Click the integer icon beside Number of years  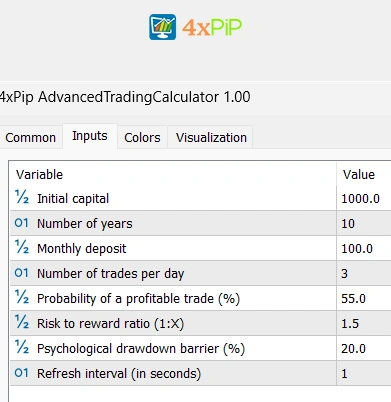click(22, 223)
